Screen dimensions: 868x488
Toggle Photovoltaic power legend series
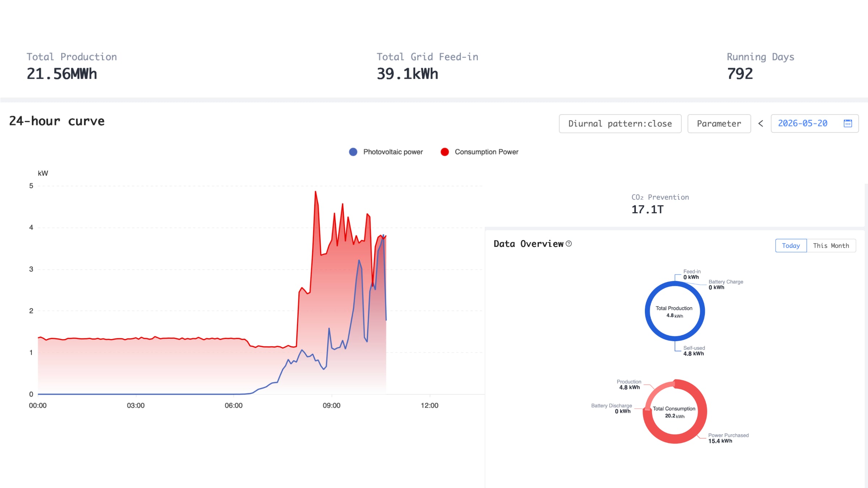tap(386, 152)
